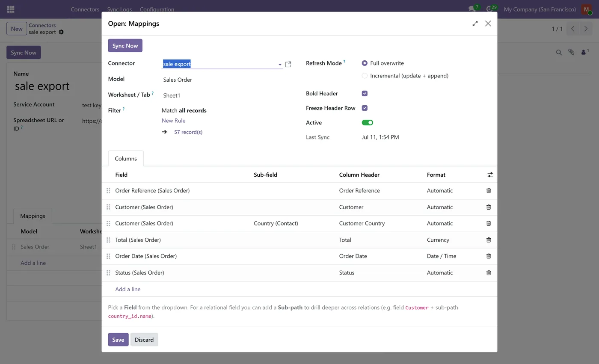Screen dimensions: 599x364
Task: Delete the Total column row
Action: pos(489,240)
